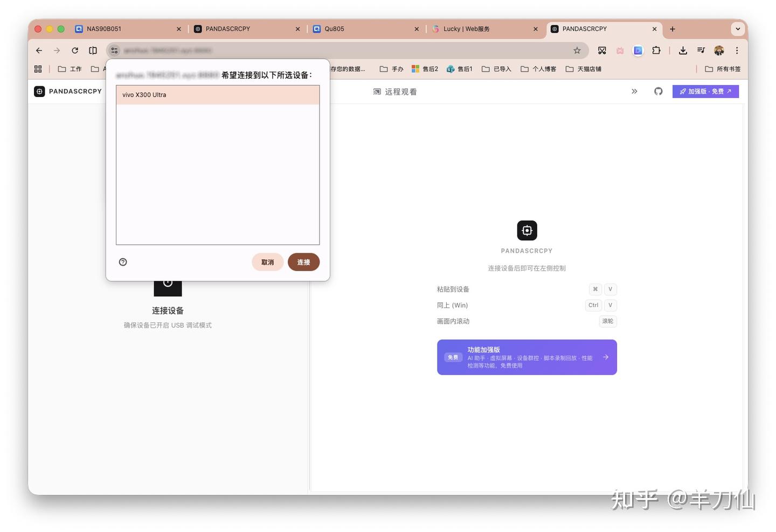Reload the page with the refresh icon
This screenshot has width=776, height=532.
click(x=75, y=51)
